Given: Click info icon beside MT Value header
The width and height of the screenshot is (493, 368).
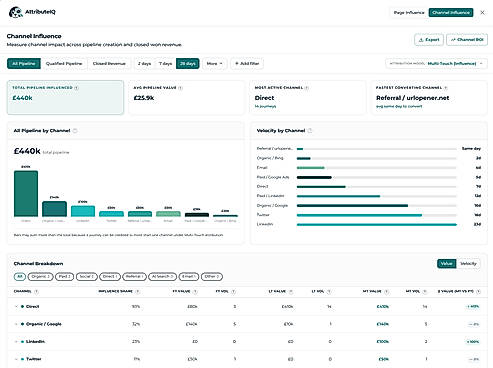Looking at the screenshot, I should click(387, 292).
